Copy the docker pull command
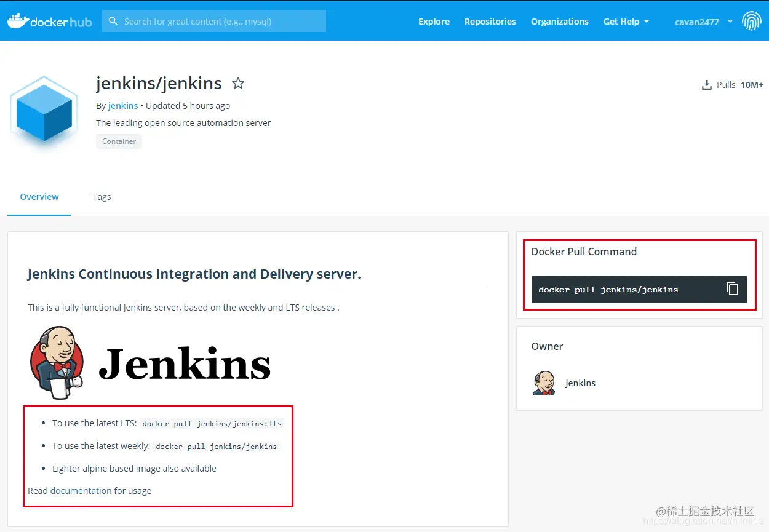Screen dimensions: 769x532 (732, 288)
